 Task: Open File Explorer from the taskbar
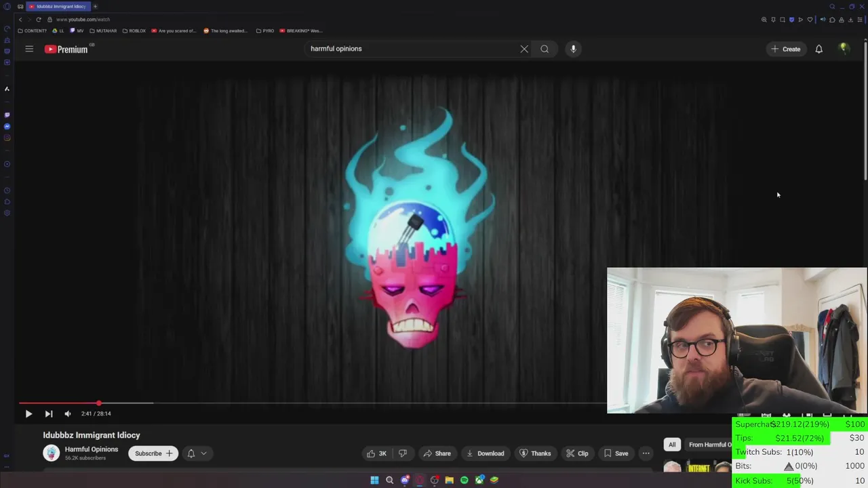tap(449, 480)
